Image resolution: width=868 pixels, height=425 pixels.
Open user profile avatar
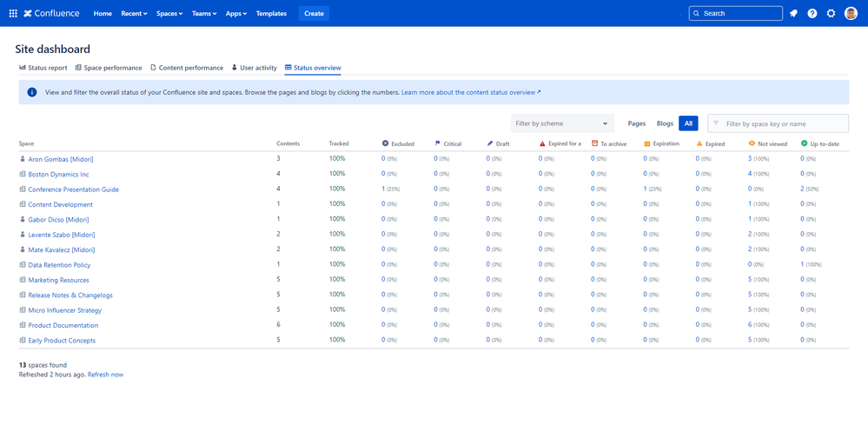[851, 14]
